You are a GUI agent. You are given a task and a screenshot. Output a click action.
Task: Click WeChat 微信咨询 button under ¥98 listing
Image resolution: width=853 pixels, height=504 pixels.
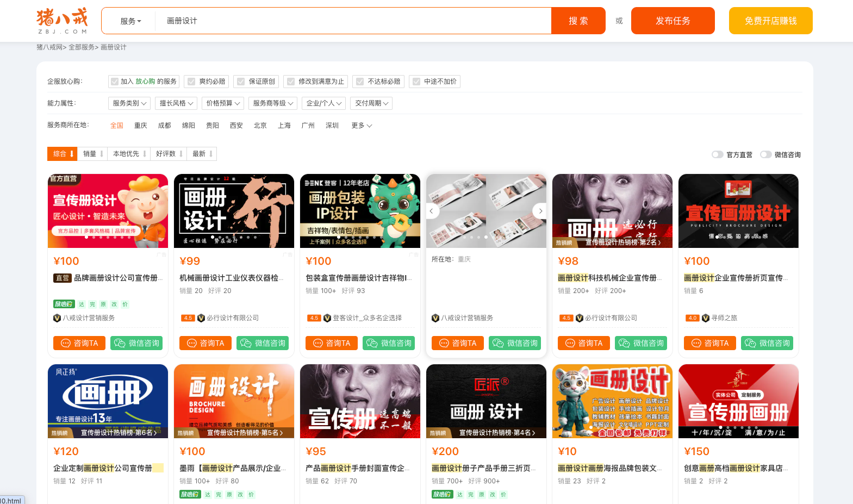(x=641, y=343)
